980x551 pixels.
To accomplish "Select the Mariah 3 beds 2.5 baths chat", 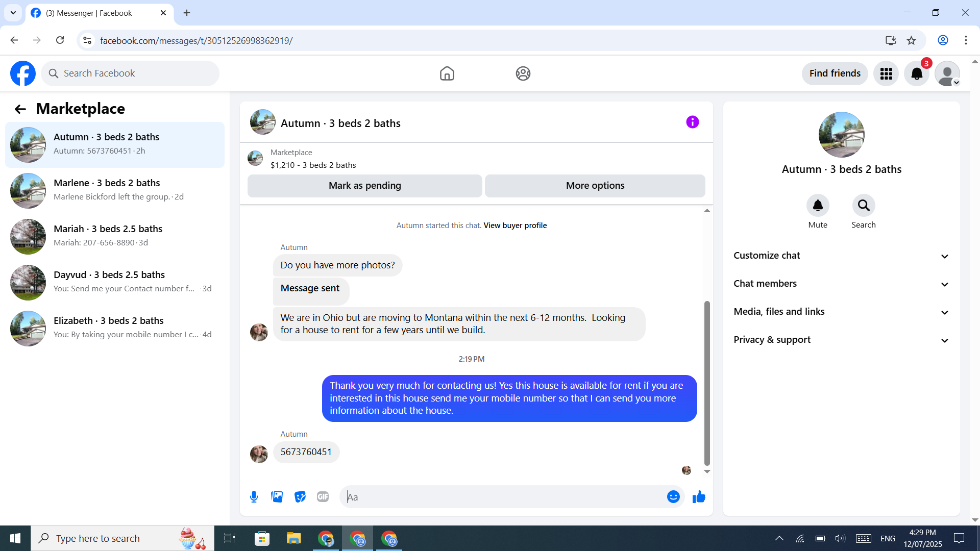I will pos(115,236).
